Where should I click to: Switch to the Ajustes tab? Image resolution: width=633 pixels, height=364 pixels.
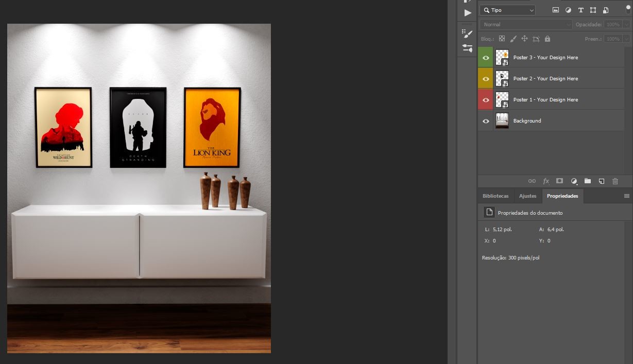(x=527, y=196)
